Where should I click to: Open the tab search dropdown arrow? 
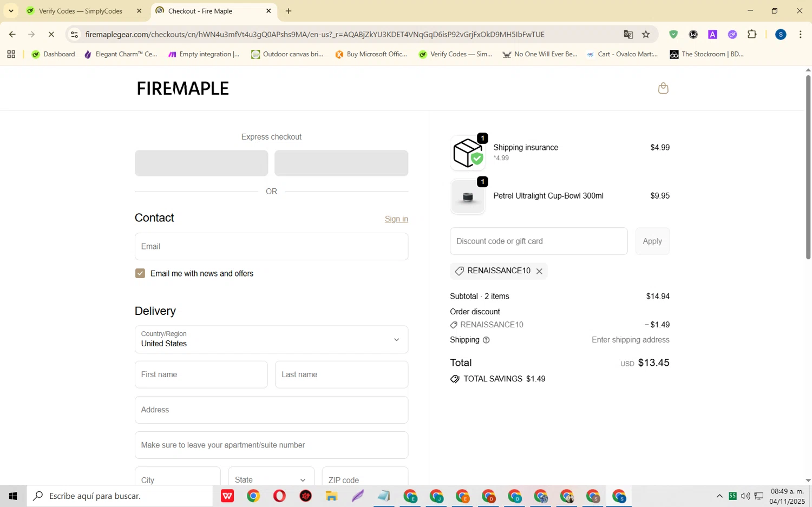point(11,11)
